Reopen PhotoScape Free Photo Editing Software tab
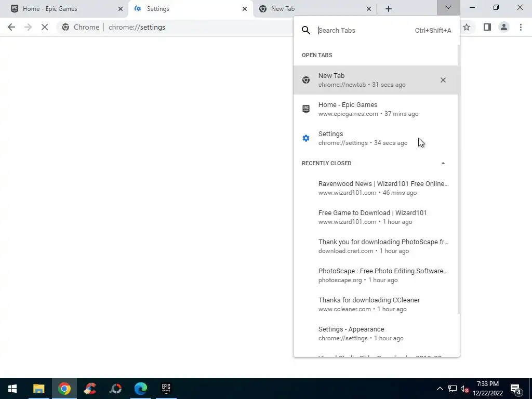Image resolution: width=532 pixels, height=399 pixels. coord(376,275)
